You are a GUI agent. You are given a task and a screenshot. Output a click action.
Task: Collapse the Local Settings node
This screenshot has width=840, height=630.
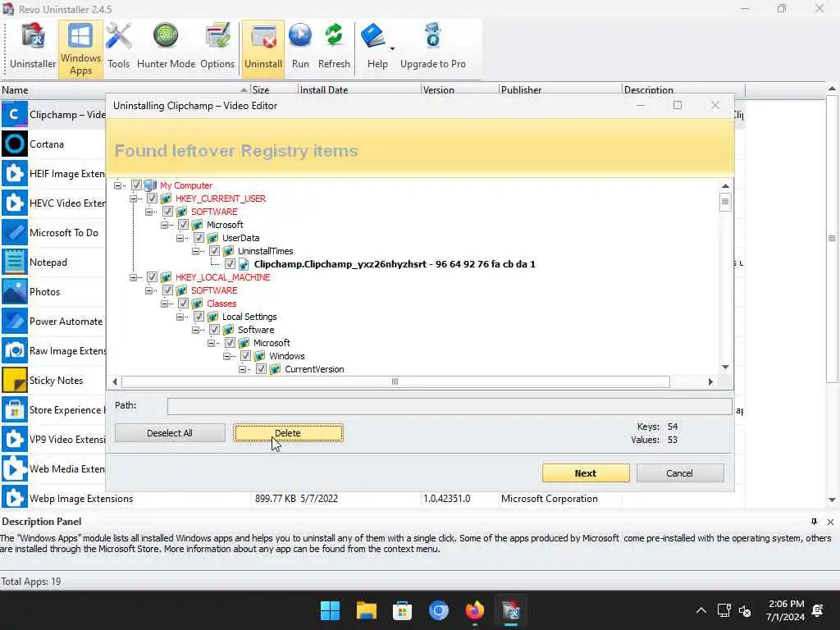(180, 317)
